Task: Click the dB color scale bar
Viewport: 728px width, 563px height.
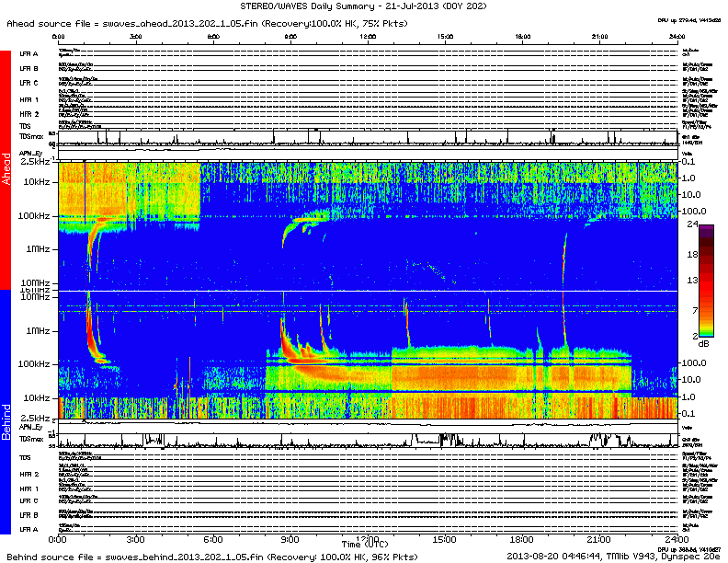Action: tap(707, 281)
